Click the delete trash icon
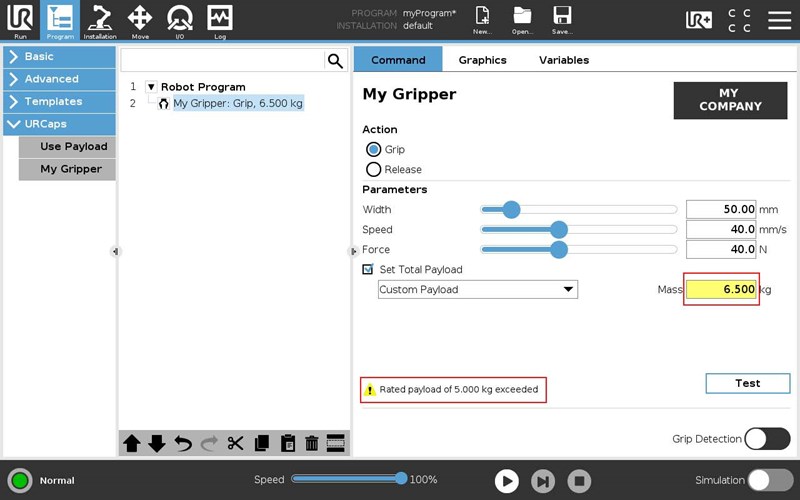The height and width of the screenshot is (500, 800). 311,443
